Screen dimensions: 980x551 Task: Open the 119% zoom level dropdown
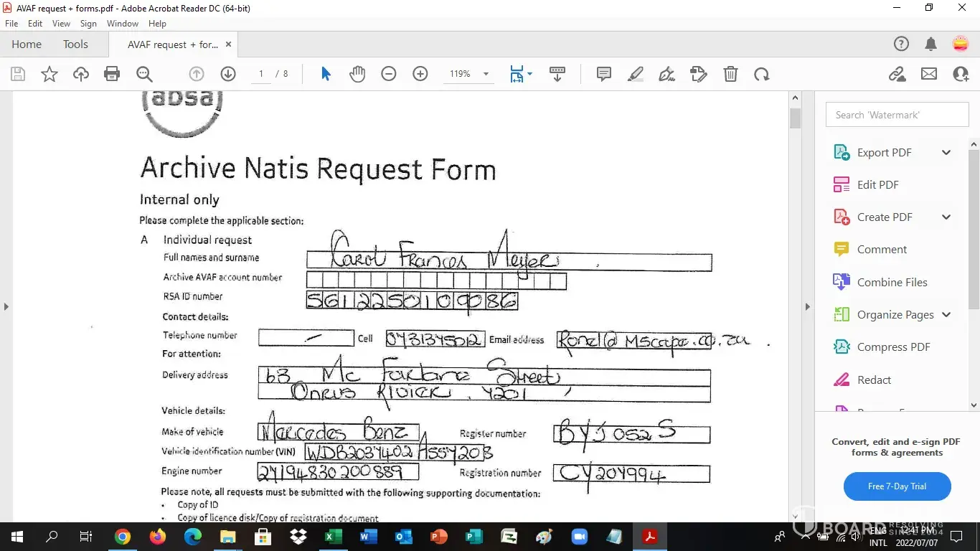tap(486, 74)
